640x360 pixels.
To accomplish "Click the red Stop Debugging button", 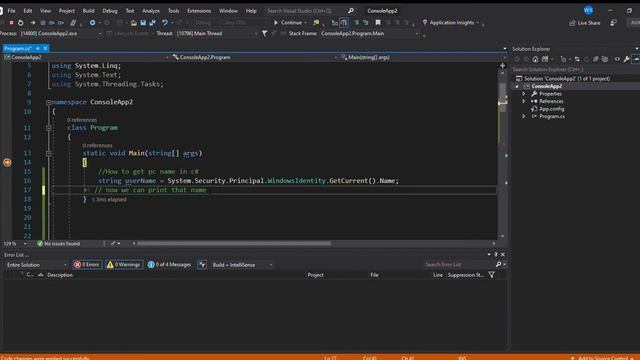I will (11, 22).
